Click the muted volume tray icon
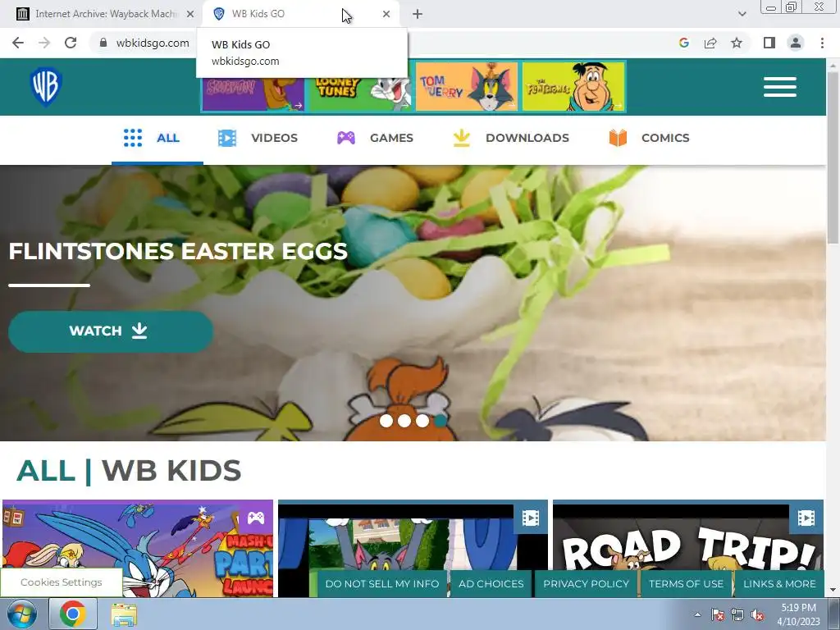 757,614
